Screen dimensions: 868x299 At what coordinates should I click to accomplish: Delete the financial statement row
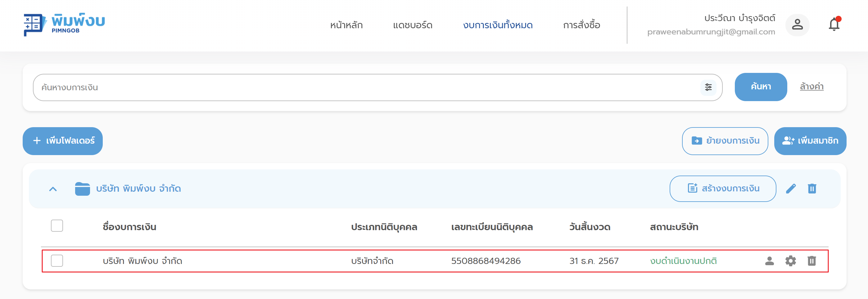tap(811, 261)
